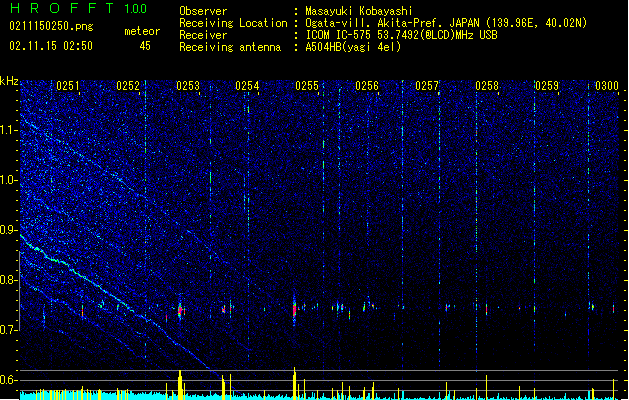
Task: Select the file name 0211150250.png
Action: click(51, 26)
